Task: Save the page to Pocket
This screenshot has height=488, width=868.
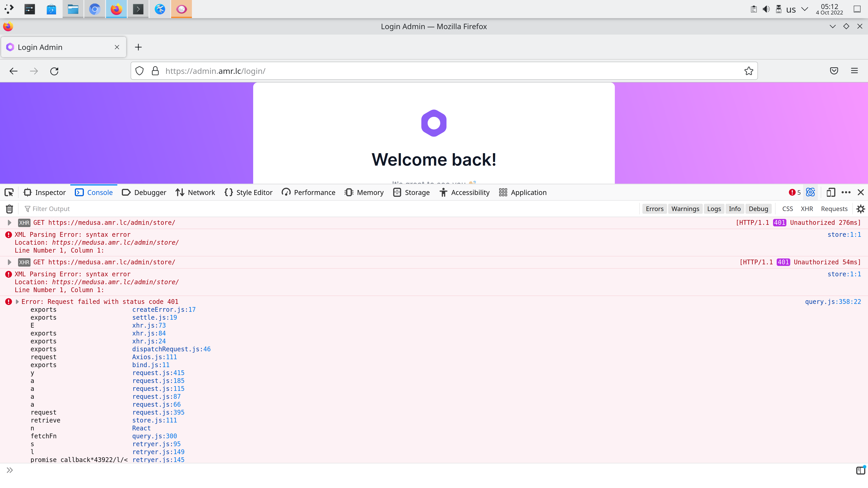Action: (x=834, y=71)
